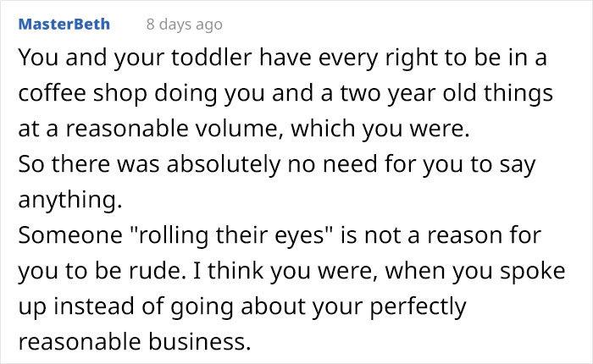Click the "8 days ago" timestamp
Viewport: 593px width, 364px height.
[184, 25]
